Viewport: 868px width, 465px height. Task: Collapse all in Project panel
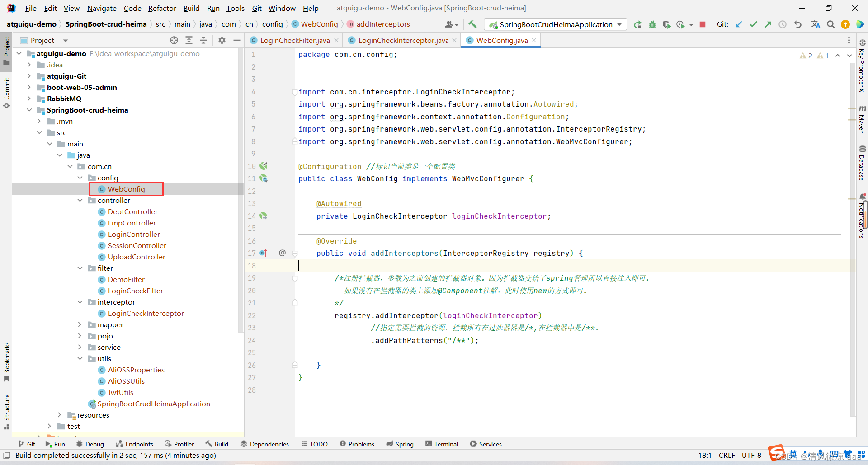click(x=203, y=40)
